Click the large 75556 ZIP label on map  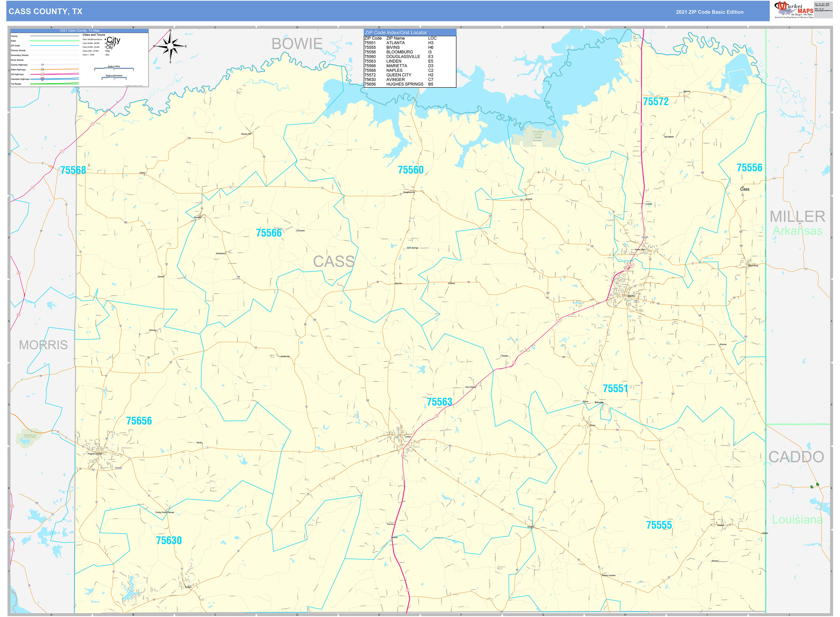749,168
